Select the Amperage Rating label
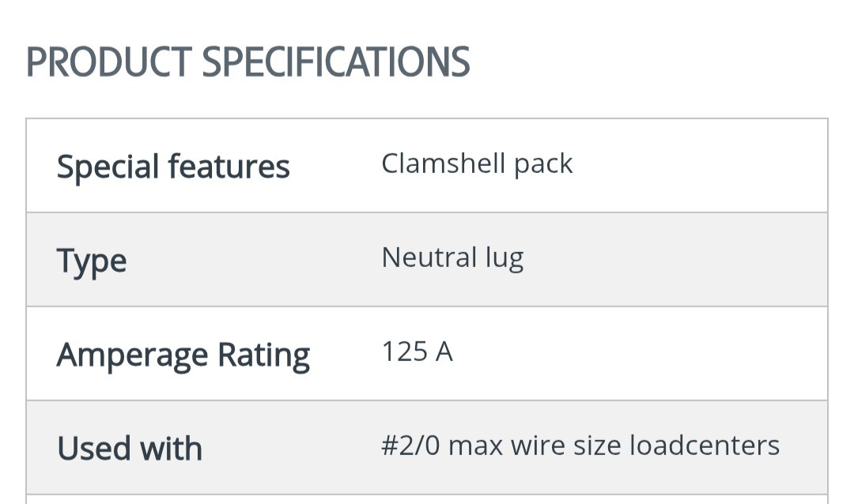Screen dimensions: 854x504 click(x=183, y=355)
